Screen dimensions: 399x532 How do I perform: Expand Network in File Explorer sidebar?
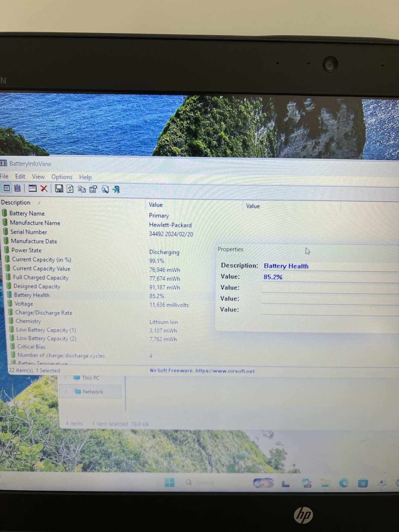click(x=66, y=391)
